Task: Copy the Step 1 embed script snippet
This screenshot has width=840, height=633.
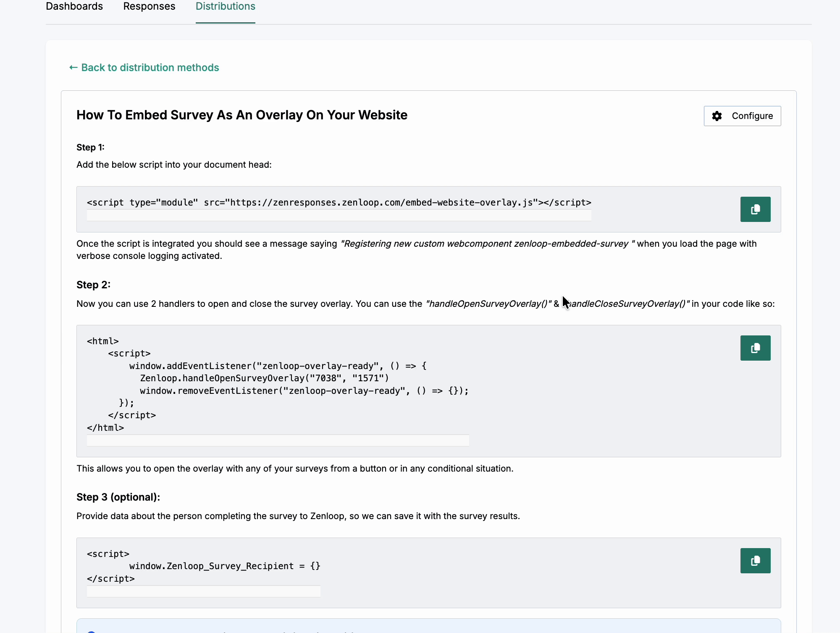Action: coord(755,209)
